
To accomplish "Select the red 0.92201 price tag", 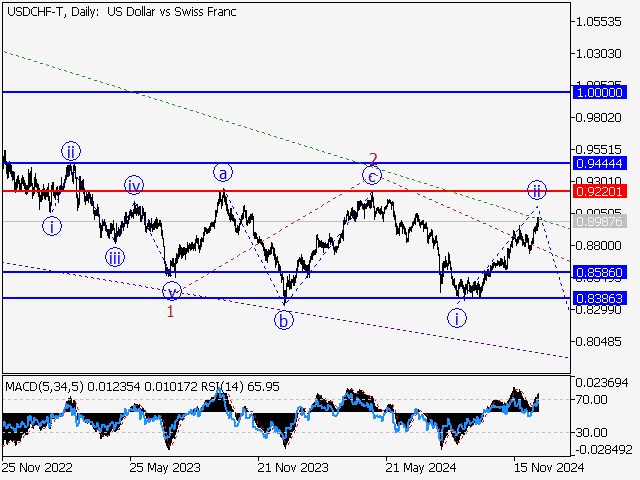I will (x=601, y=190).
